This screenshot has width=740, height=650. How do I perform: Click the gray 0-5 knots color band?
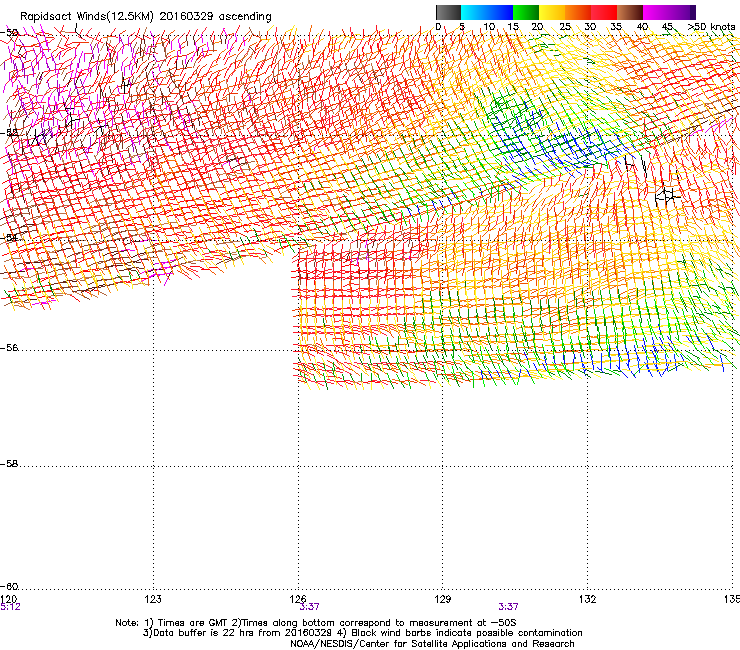tap(448, 12)
